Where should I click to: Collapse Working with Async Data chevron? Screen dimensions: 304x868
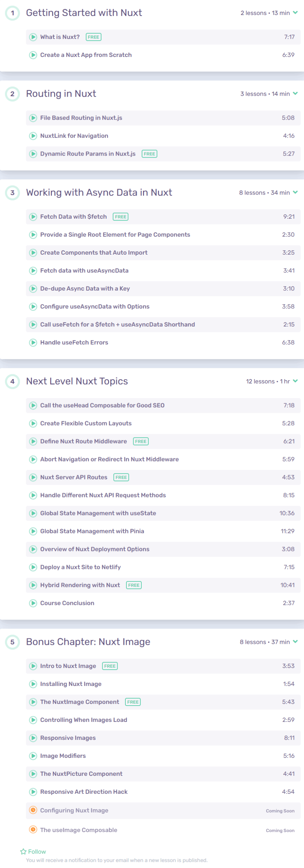pos(295,193)
